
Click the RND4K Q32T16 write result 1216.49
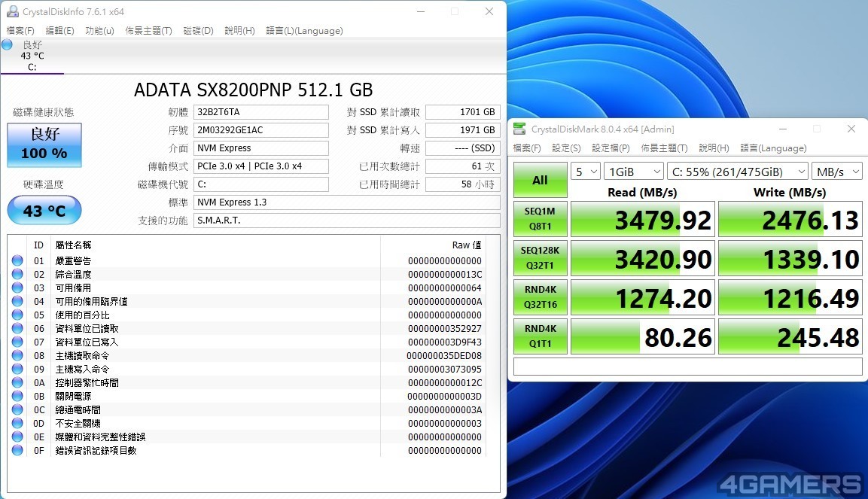(x=790, y=297)
